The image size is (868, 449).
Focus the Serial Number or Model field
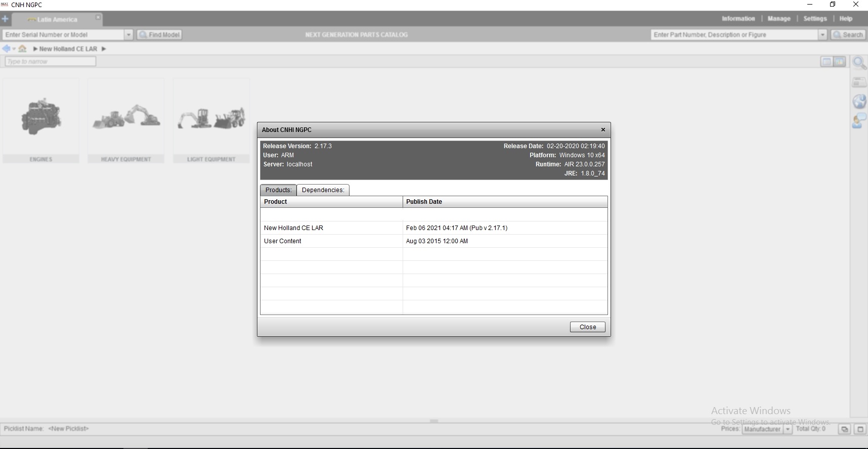pyautogui.click(x=64, y=35)
